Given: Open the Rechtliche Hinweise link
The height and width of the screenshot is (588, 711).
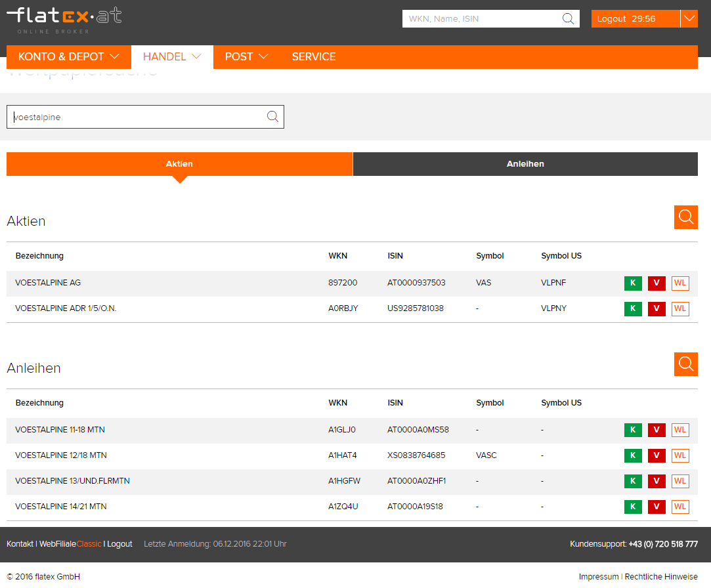Looking at the screenshot, I should click(661, 577).
